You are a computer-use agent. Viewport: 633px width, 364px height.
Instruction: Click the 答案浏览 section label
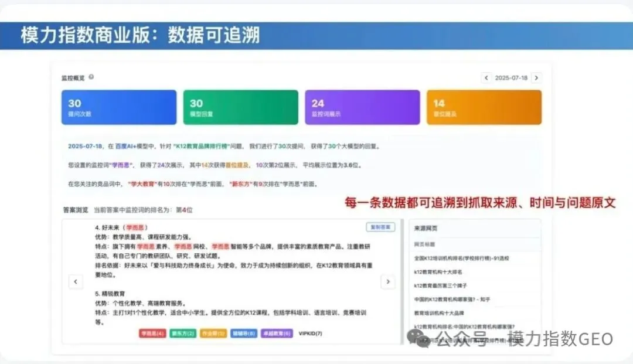tap(76, 210)
